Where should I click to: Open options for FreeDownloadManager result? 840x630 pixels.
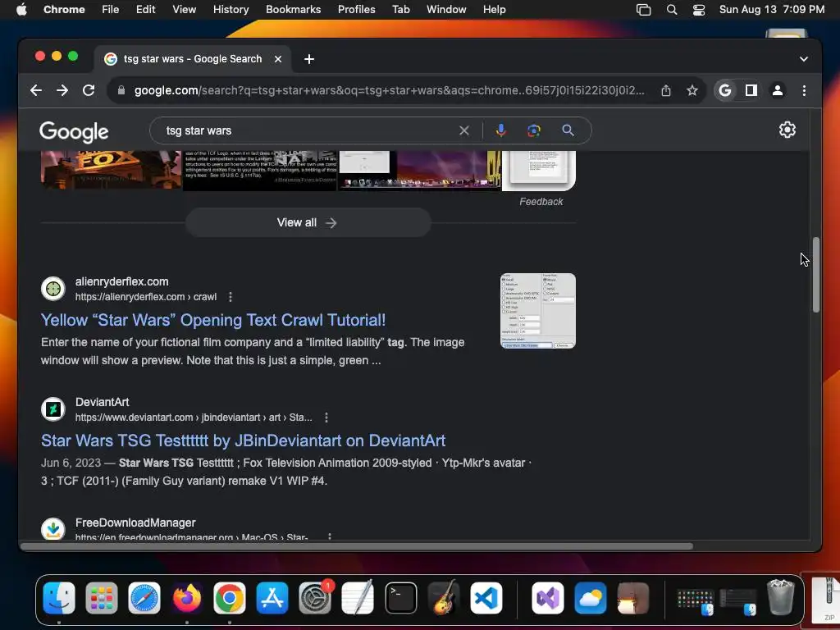pos(330,536)
